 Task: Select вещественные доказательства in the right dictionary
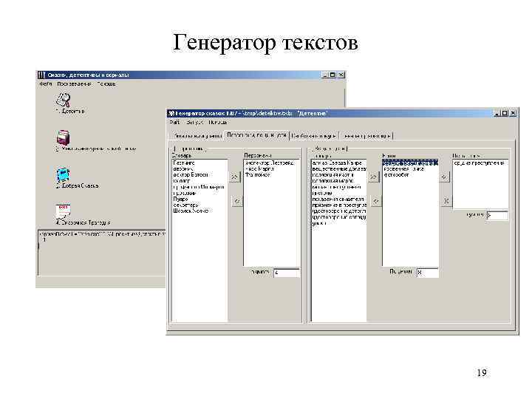point(339,168)
